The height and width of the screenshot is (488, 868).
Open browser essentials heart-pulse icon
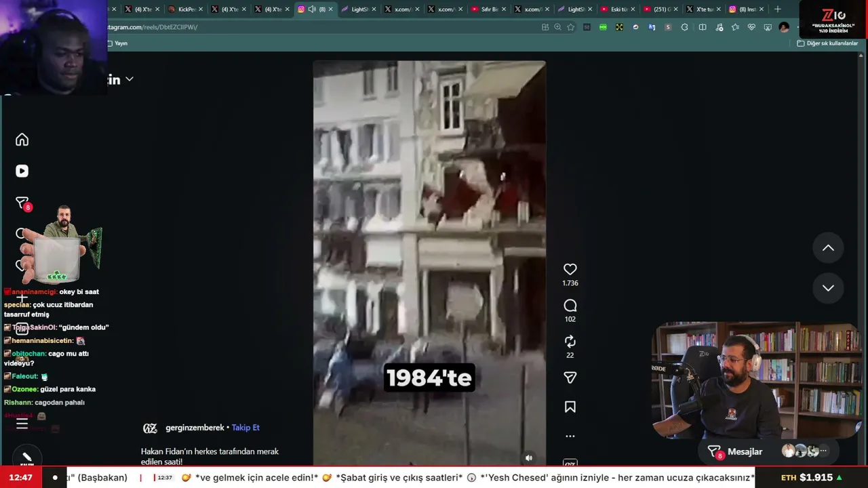(751, 27)
